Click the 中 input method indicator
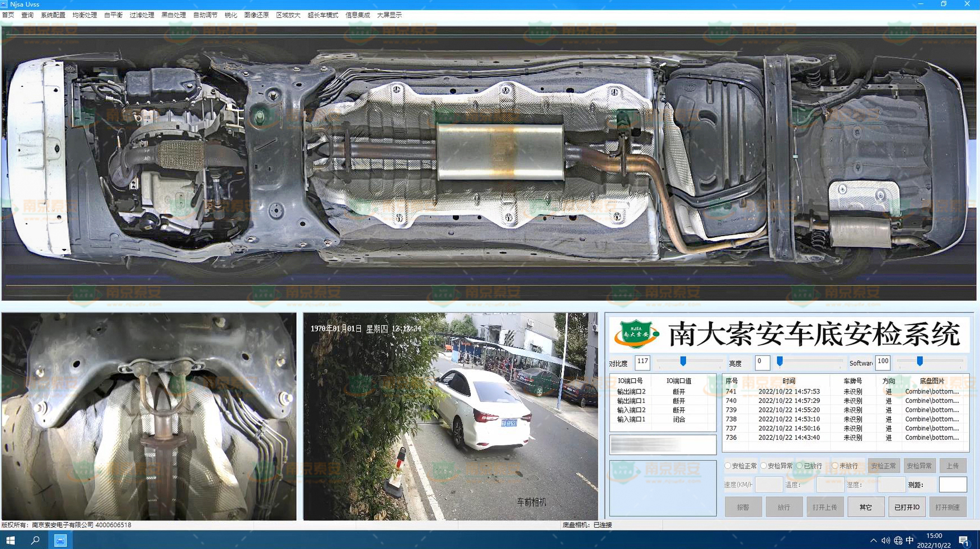 pos(909,540)
